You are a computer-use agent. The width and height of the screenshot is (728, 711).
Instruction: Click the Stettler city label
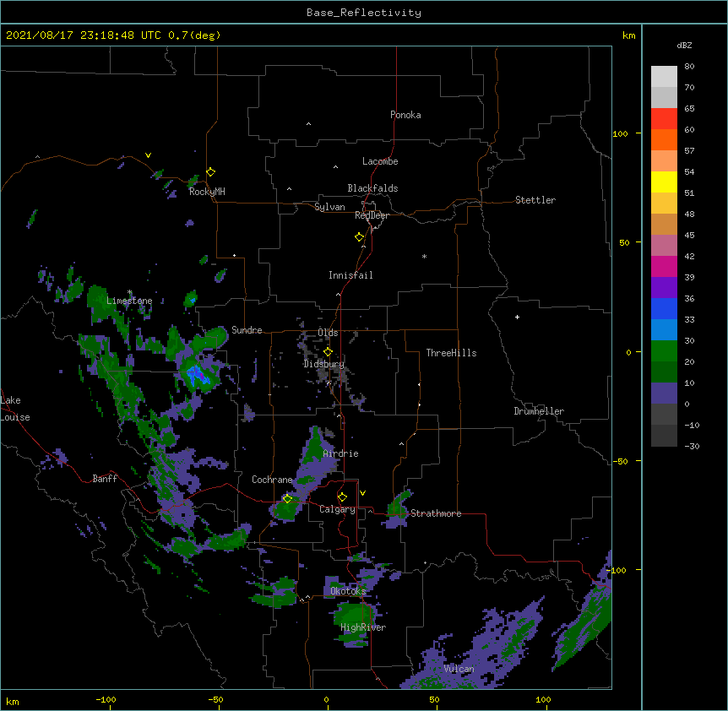pos(535,200)
